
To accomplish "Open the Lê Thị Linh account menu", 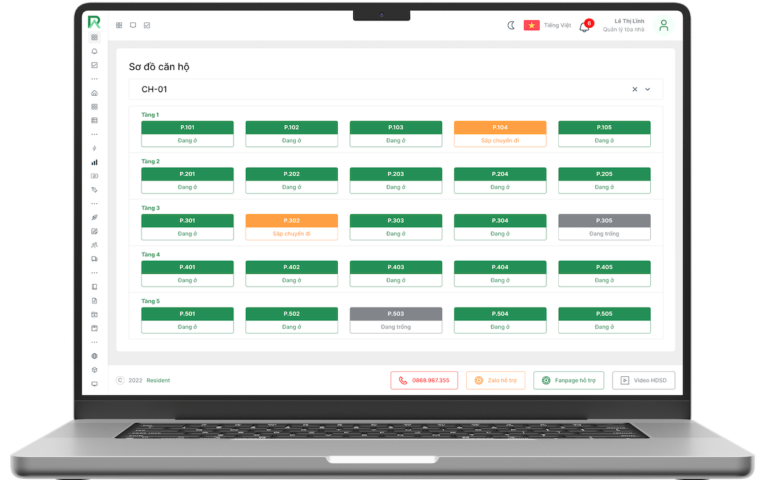I will click(627, 25).
